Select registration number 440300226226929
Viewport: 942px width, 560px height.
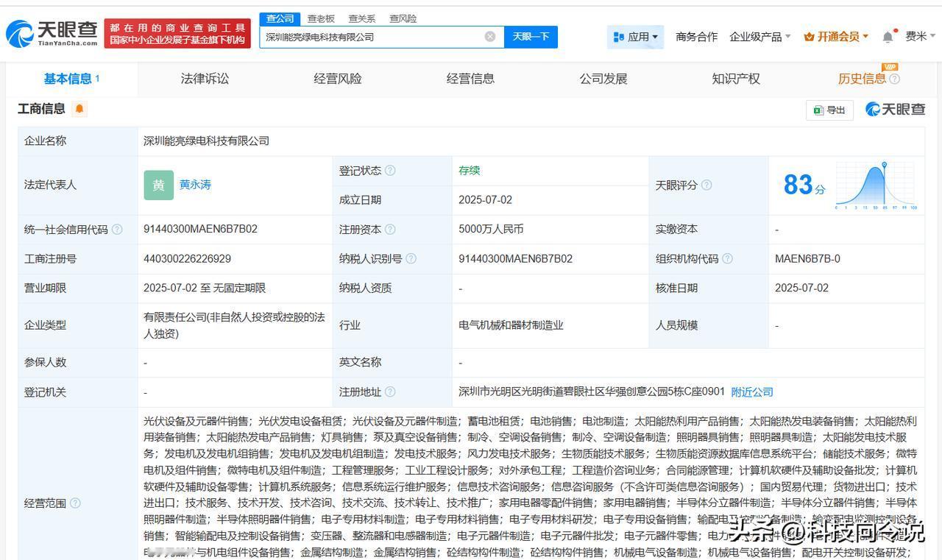[187, 259]
